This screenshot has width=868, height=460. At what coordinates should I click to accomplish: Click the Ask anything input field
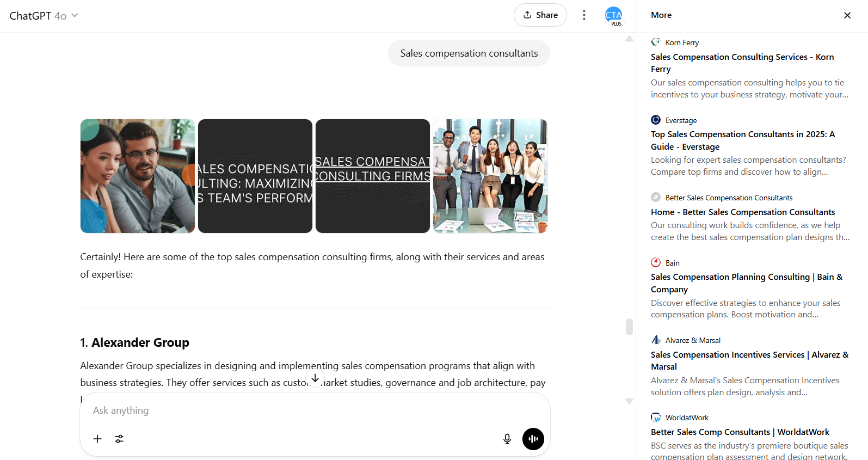pos(315,410)
